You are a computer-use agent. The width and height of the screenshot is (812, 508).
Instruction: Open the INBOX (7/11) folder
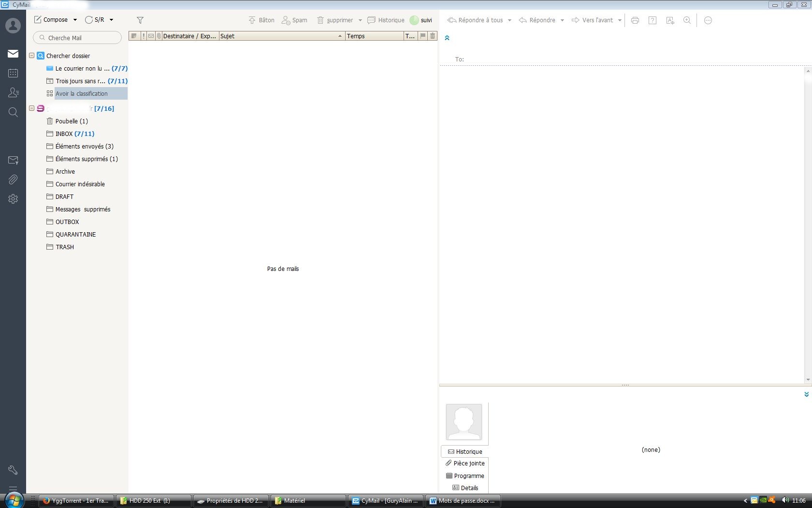point(71,134)
